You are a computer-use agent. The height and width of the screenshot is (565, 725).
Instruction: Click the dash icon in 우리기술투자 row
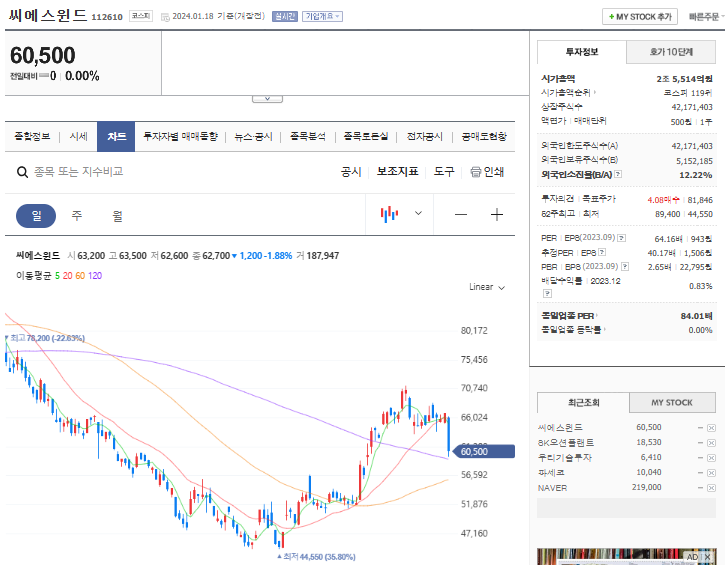[700, 458]
